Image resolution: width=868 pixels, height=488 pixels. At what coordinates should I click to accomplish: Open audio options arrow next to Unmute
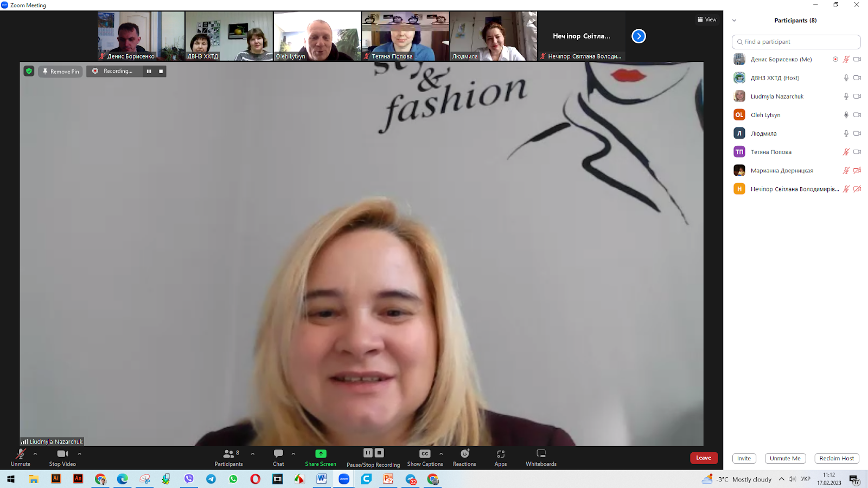coord(35,454)
